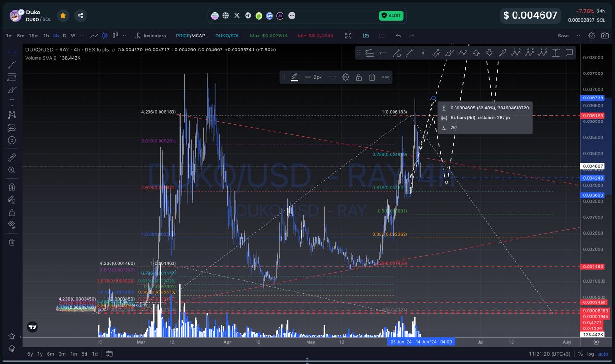Hide all drawings with eye icon

[x=12, y=225]
